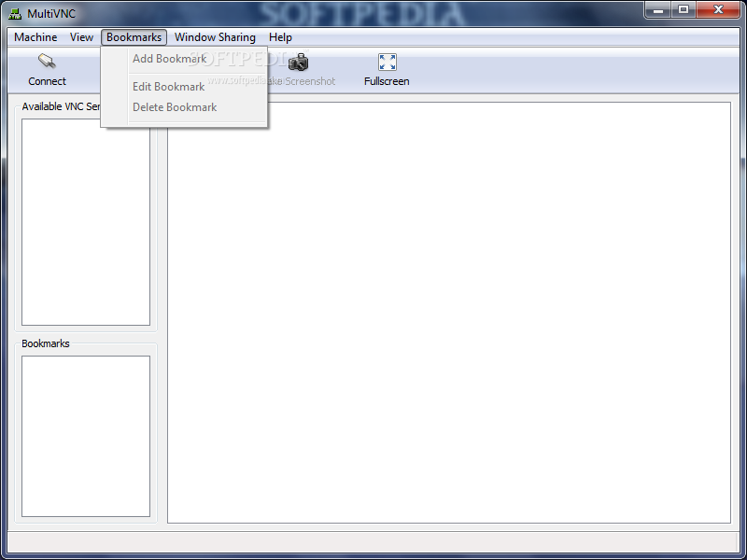
Task: Open the View menu
Action: 81,37
